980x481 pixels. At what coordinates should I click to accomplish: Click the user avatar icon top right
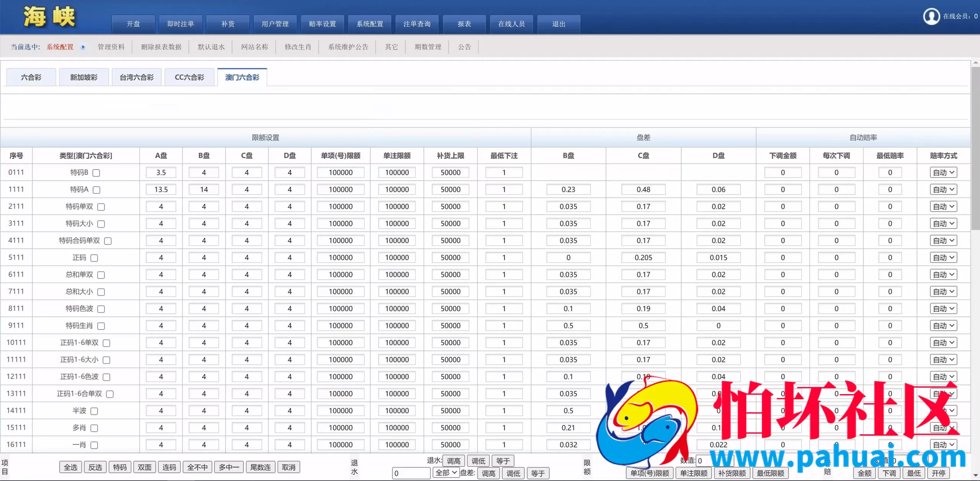pyautogui.click(x=932, y=16)
